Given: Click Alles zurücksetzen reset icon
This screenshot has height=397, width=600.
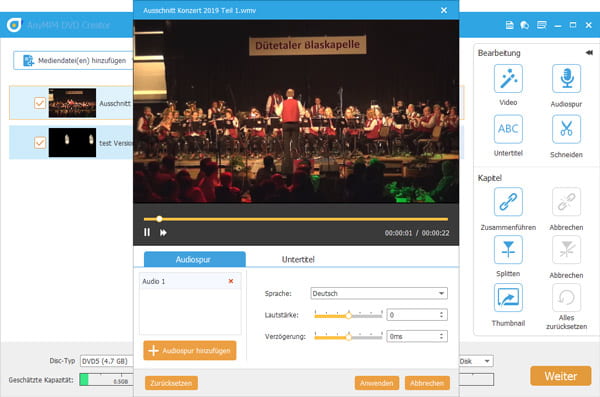Looking at the screenshot, I should coord(566,297).
